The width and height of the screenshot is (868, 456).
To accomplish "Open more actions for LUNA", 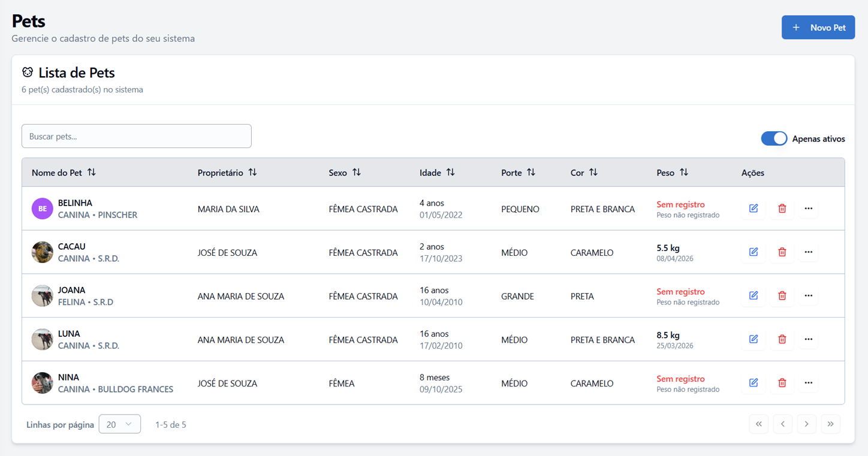I will click(x=809, y=339).
